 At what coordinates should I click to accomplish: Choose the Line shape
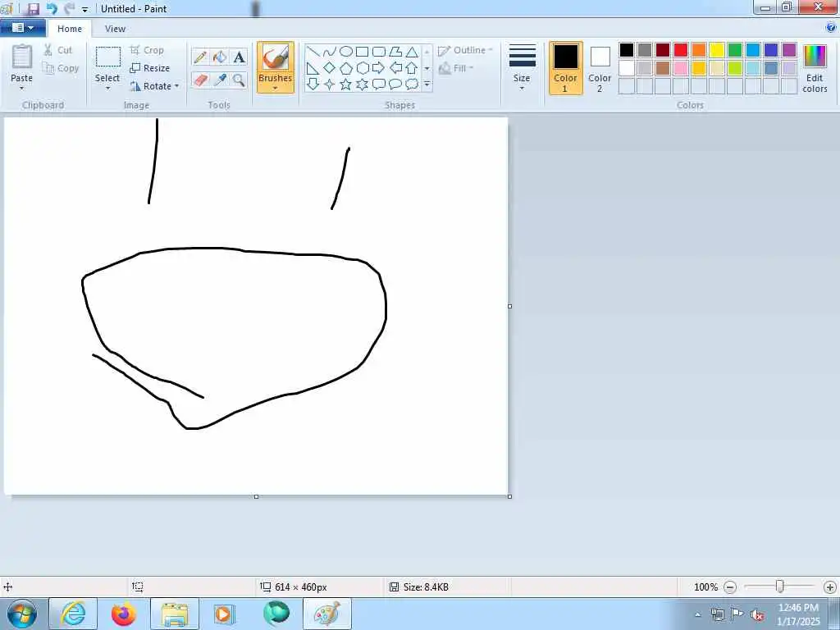[x=313, y=52]
